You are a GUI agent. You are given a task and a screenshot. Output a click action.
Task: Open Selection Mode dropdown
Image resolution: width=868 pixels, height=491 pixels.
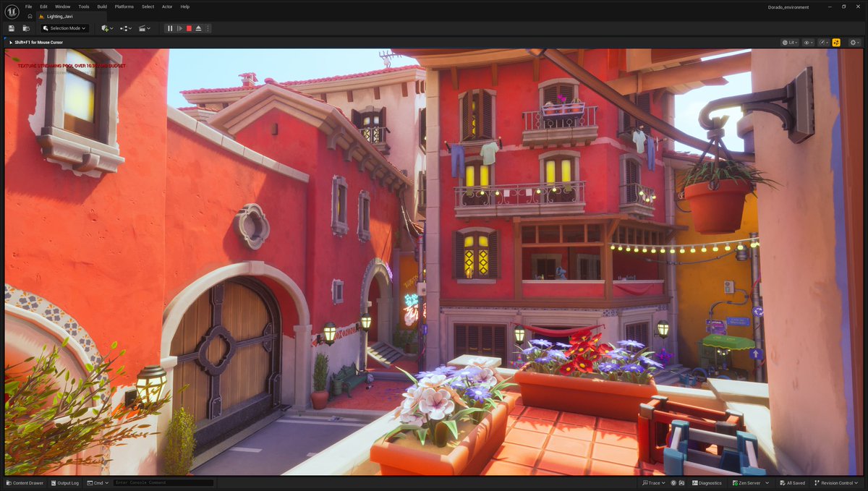tap(64, 28)
